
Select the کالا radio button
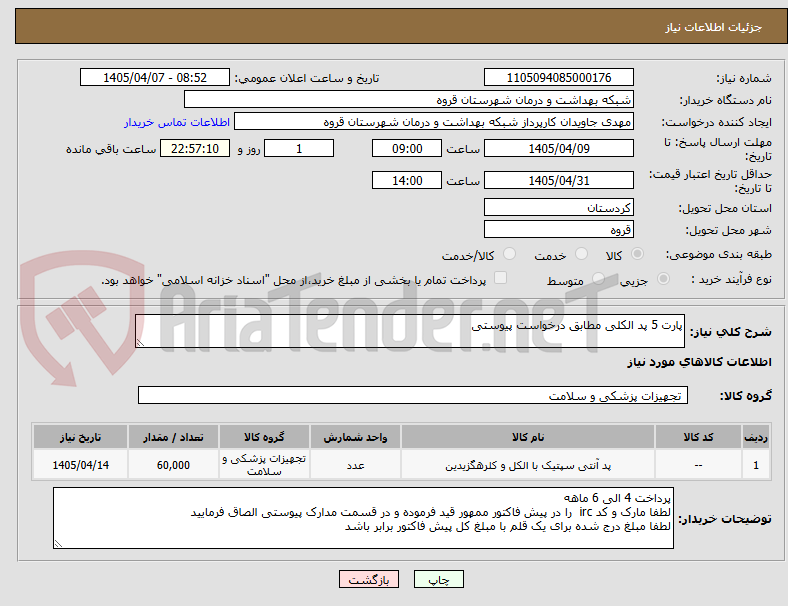click(x=637, y=254)
